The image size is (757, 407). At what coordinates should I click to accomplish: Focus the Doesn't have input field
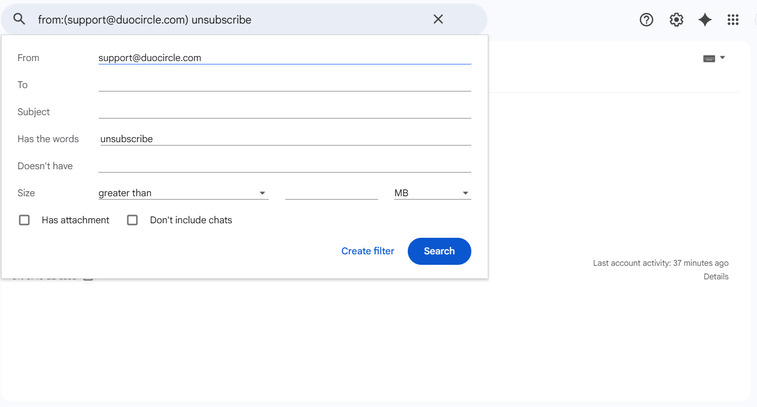(284, 166)
